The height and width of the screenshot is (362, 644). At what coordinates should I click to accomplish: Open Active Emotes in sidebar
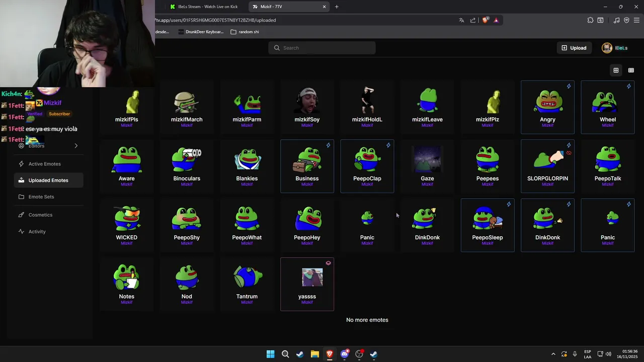(x=49, y=164)
